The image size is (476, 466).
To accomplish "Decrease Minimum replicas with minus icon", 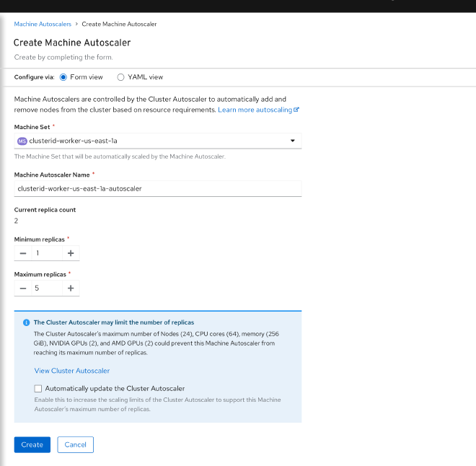I will click(x=23, y=253).
